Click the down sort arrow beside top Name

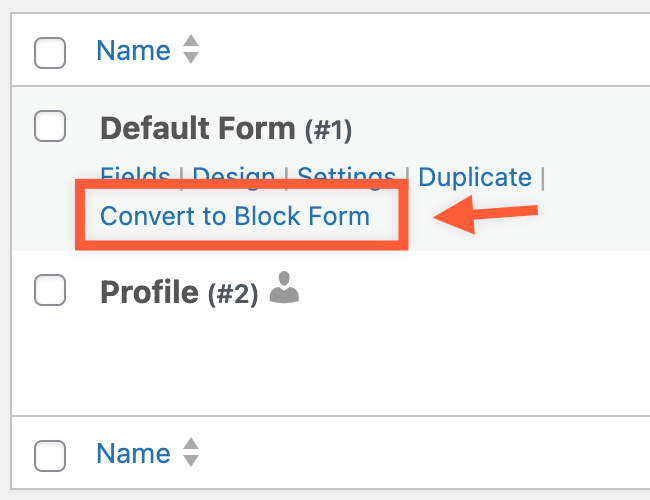(x=191, y=58)
